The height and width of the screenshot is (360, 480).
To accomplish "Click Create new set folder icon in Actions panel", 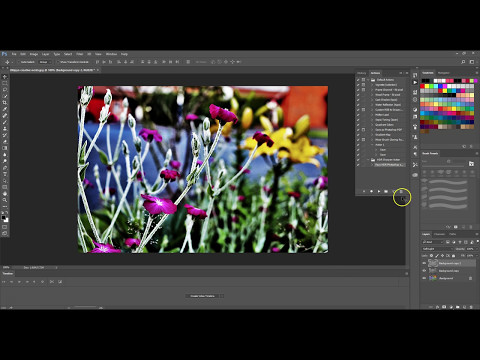I will tap(386, 191).
